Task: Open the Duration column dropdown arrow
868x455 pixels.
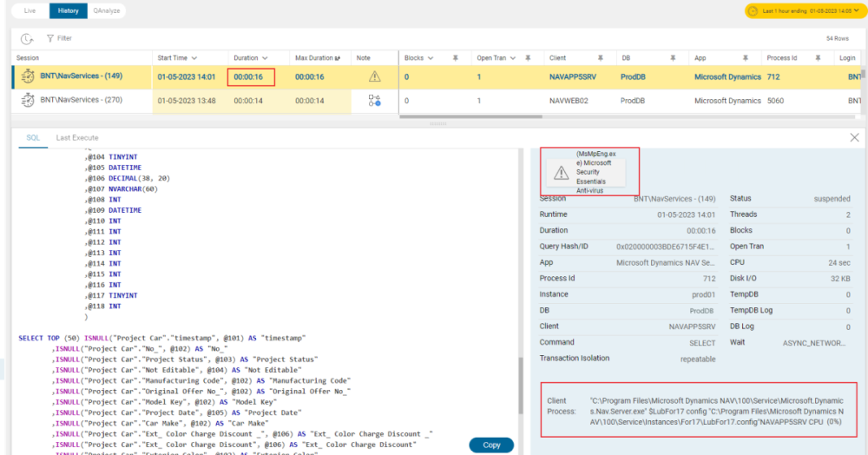Action: [265, 58]
